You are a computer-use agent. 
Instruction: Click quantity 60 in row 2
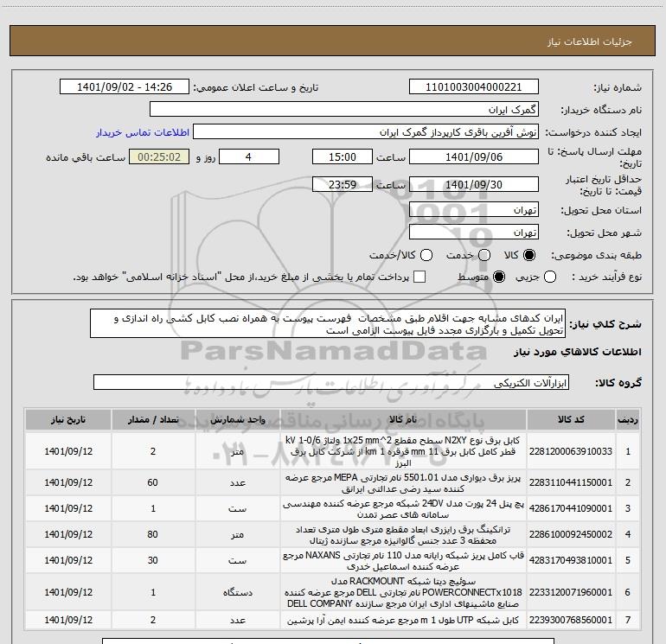tap(153, 482)
